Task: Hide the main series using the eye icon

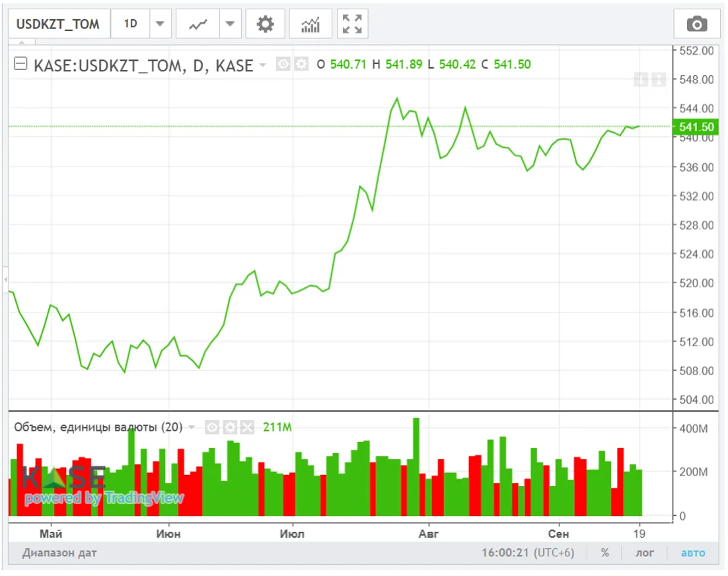Action: tap(284, 64)
